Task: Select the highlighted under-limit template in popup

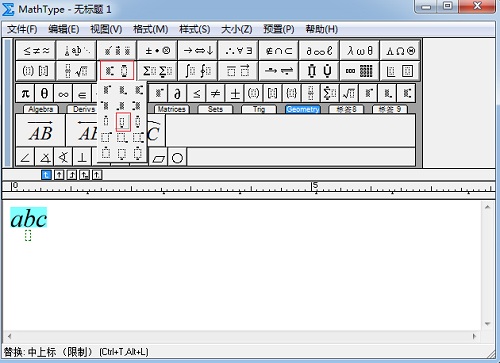Action: [123, 122]
